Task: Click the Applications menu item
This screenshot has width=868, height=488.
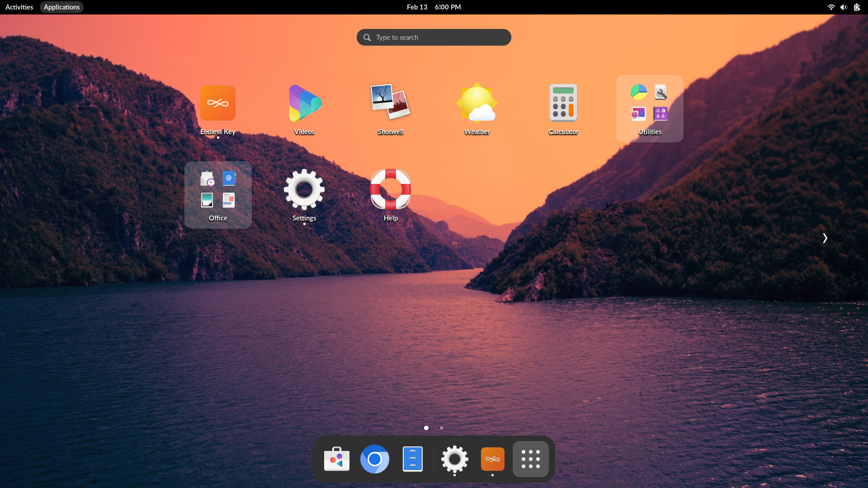Action: 61,7
